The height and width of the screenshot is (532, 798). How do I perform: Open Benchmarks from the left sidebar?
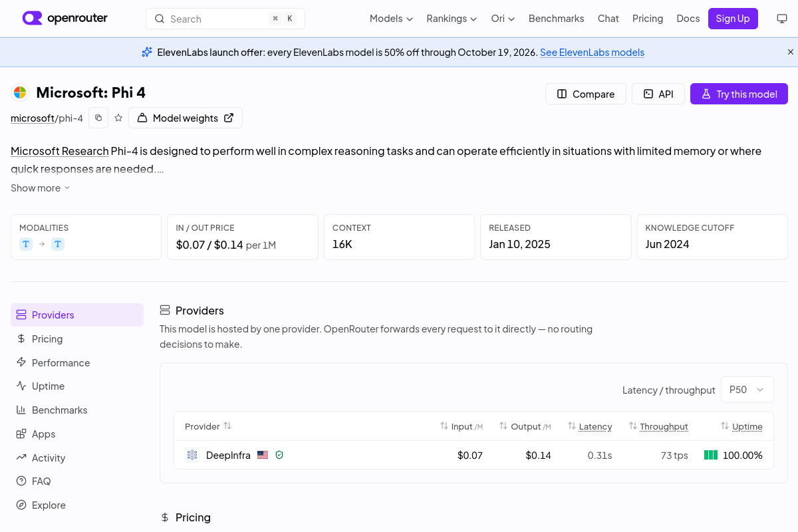click(x=77, y=410)
